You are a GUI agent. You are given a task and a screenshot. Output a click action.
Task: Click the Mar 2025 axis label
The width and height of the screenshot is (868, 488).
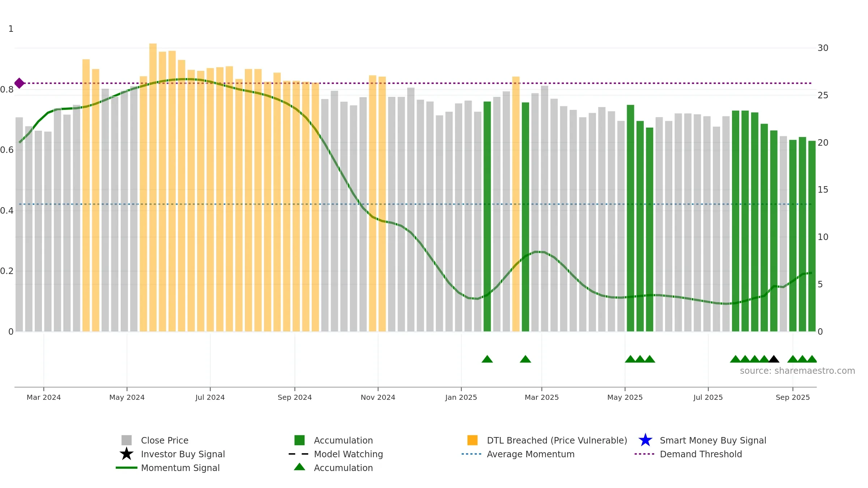[x=542, y=397]
